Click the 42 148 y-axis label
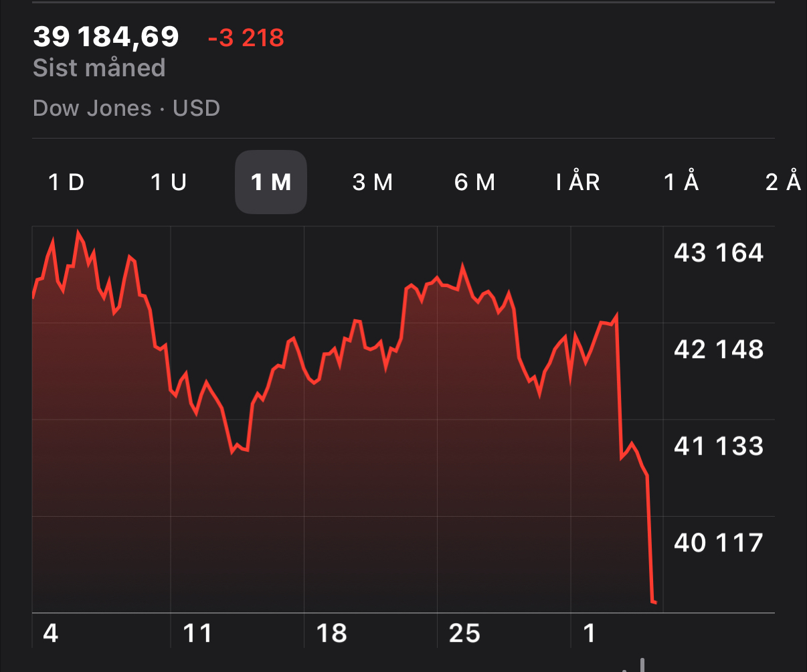The image size is (807, 672). point(718,349)
